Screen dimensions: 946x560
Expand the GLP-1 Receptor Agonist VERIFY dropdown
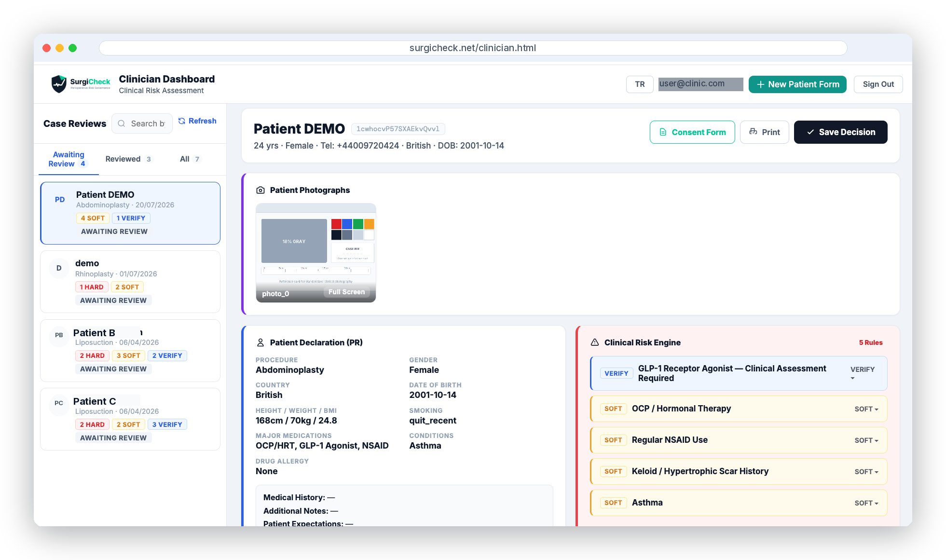863,373
